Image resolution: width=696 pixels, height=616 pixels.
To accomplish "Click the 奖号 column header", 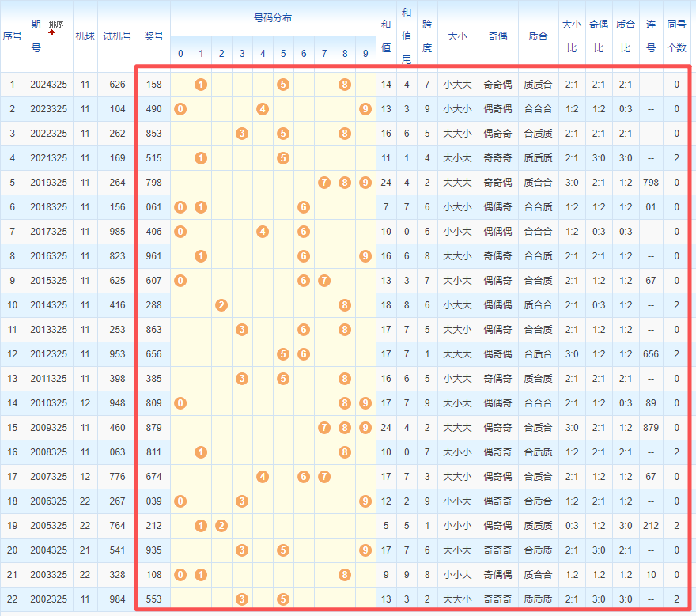I will click(x=154, y=36).
